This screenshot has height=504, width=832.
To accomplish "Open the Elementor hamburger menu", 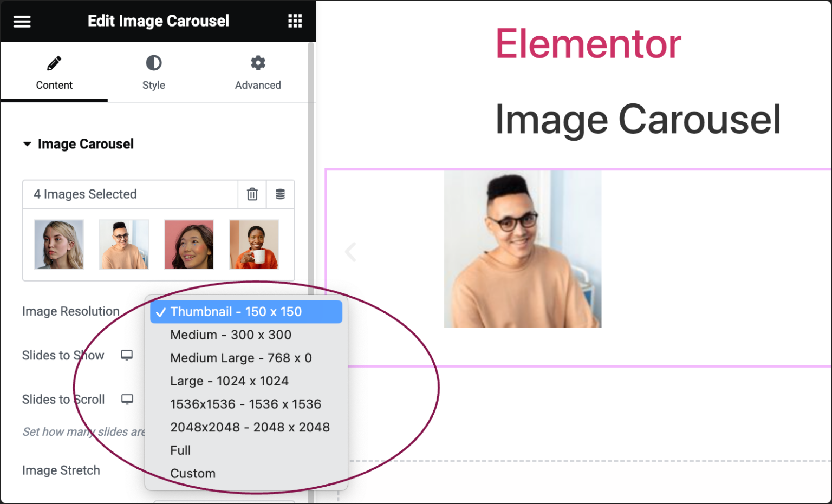I will (22, 21).
